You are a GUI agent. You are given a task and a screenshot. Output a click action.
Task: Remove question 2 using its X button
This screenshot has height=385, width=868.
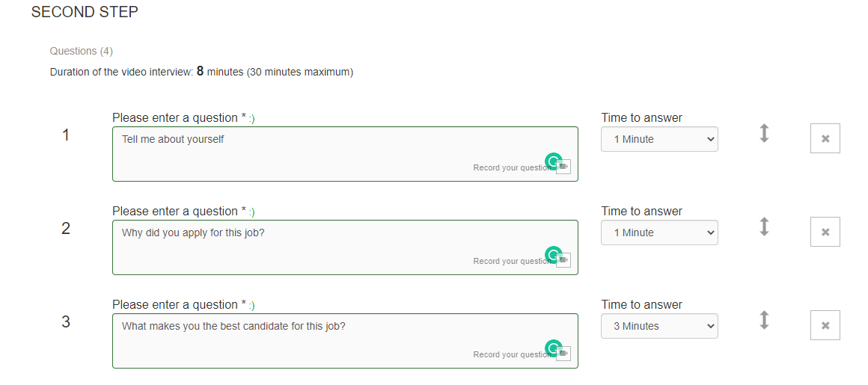pos(825,232)
